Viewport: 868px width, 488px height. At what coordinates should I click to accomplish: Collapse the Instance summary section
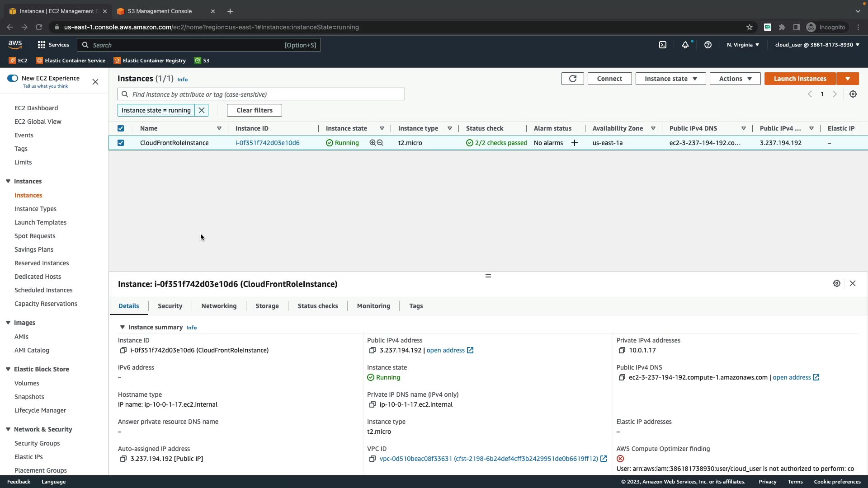(122, 327)
